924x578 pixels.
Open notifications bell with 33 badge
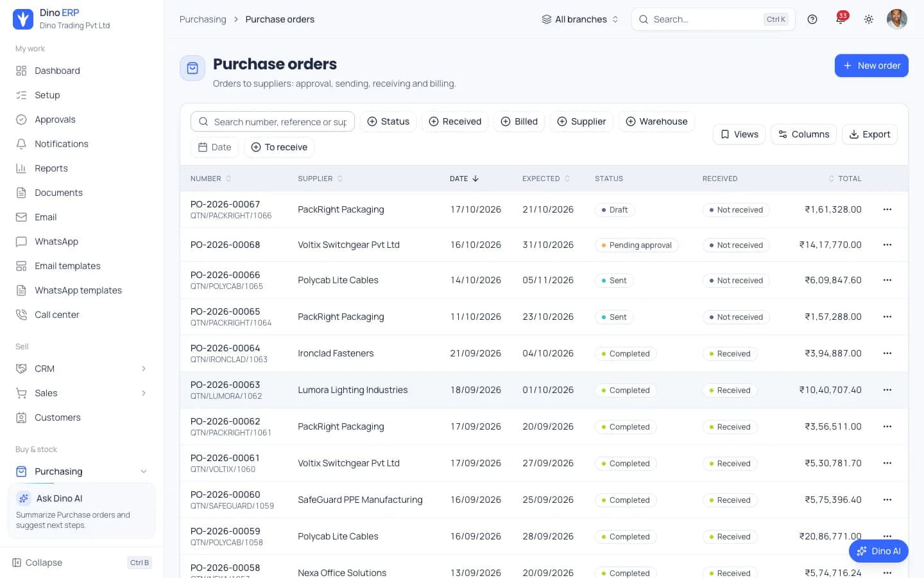(841, 19)
